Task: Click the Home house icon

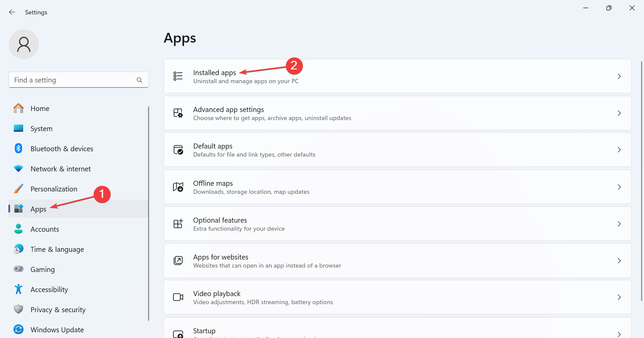Action: pyautogui.click(x=18, y=108)
